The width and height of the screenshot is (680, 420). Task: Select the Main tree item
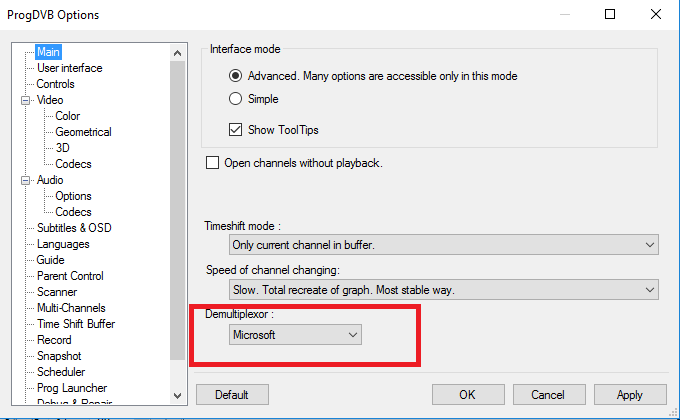[x=48, y=52]
